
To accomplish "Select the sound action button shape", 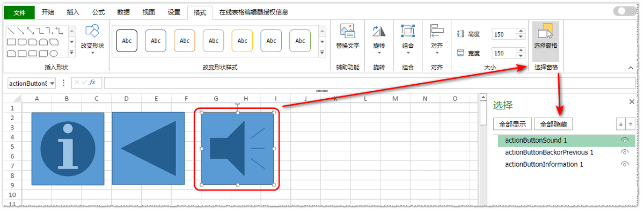I will (x=238, y=148).
